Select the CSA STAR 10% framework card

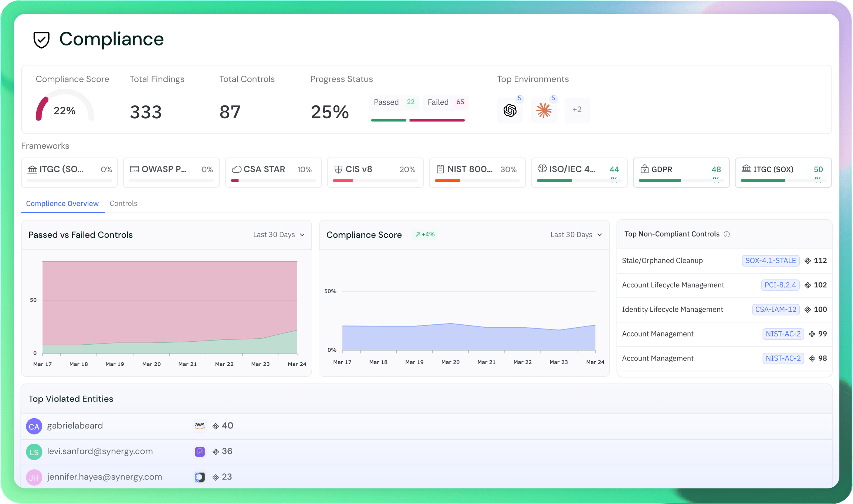coord(273,173)
